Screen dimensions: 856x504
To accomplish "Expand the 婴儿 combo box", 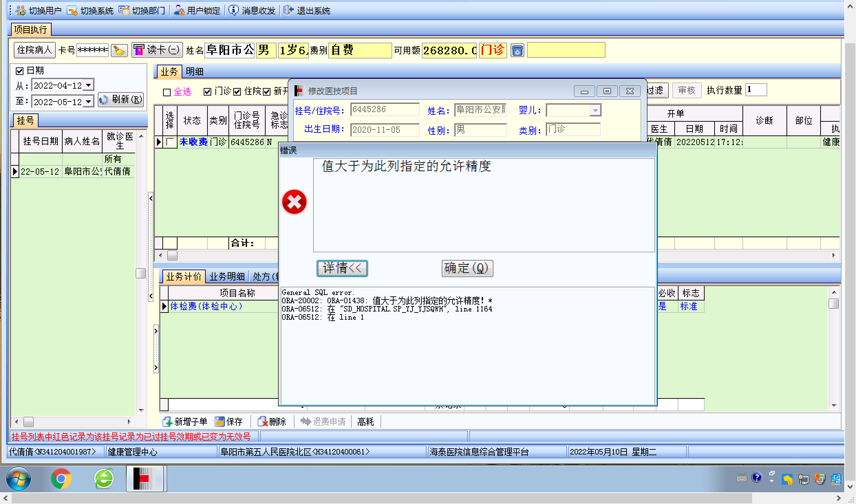I will point(595,110).
